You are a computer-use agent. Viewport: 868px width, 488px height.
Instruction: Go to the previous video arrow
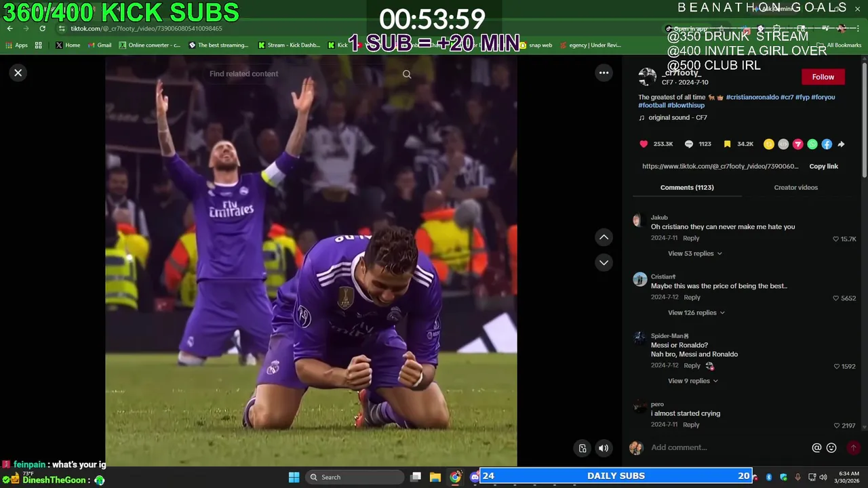(604, 237)
